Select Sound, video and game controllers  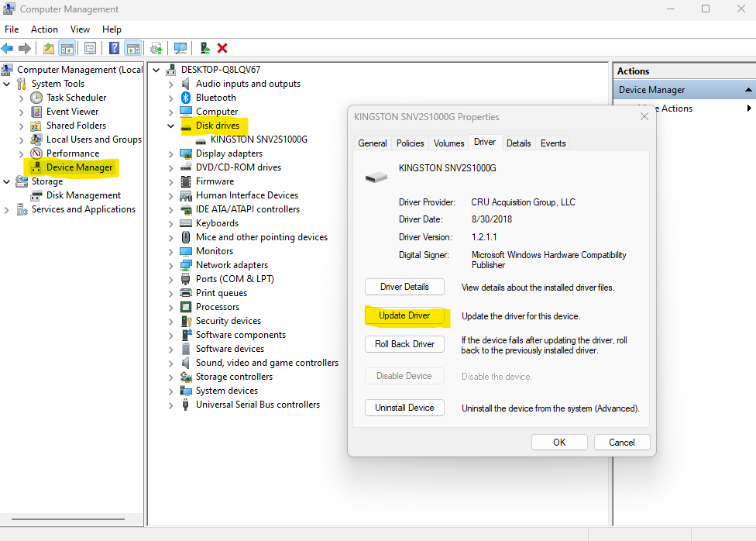(x=267, y=363)
